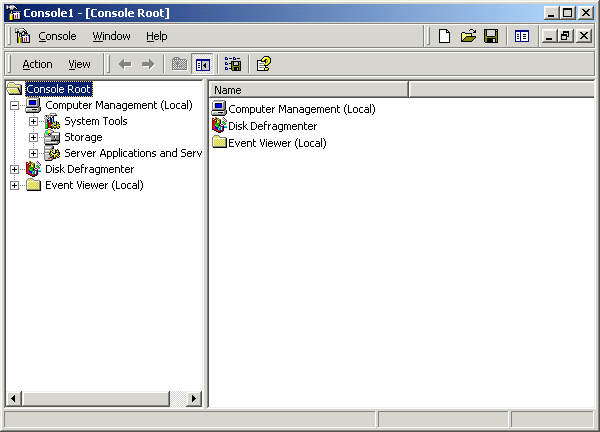The width and height of the screenshot is (600, 432).
Task: Click the Computer Management icon in right pane
Action: point(219,109)
